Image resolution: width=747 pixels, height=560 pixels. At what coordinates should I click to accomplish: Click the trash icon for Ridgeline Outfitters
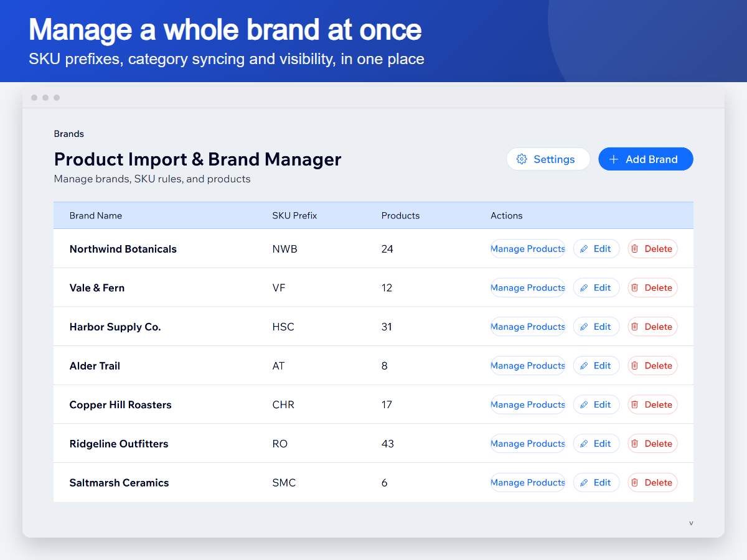point(635,444)
